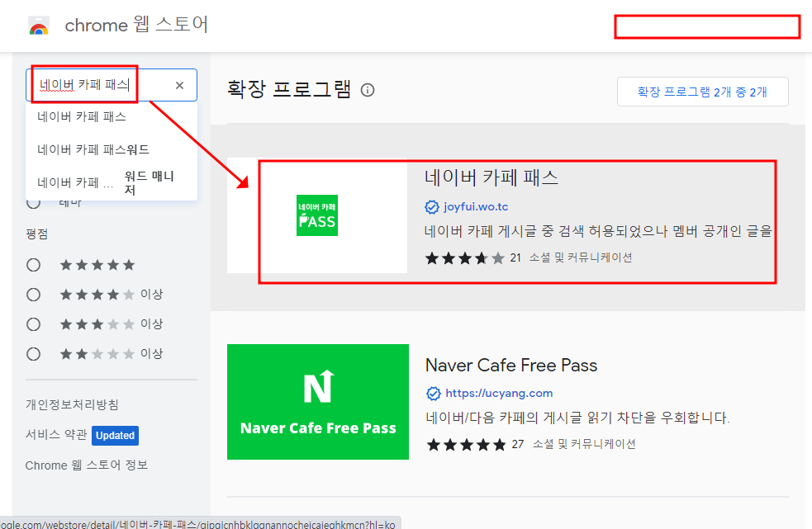The height and width of the screenshot is (529, 812).
Task: Click the star rating of 네이버 카페 패스
Action: tap(464, 257)
